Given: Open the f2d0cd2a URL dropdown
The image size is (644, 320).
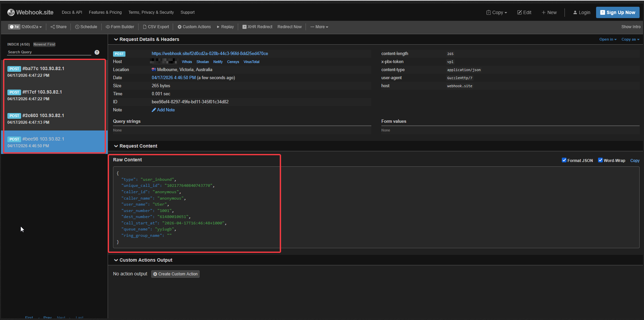Looking at the screenshot, I should point(32,27).
